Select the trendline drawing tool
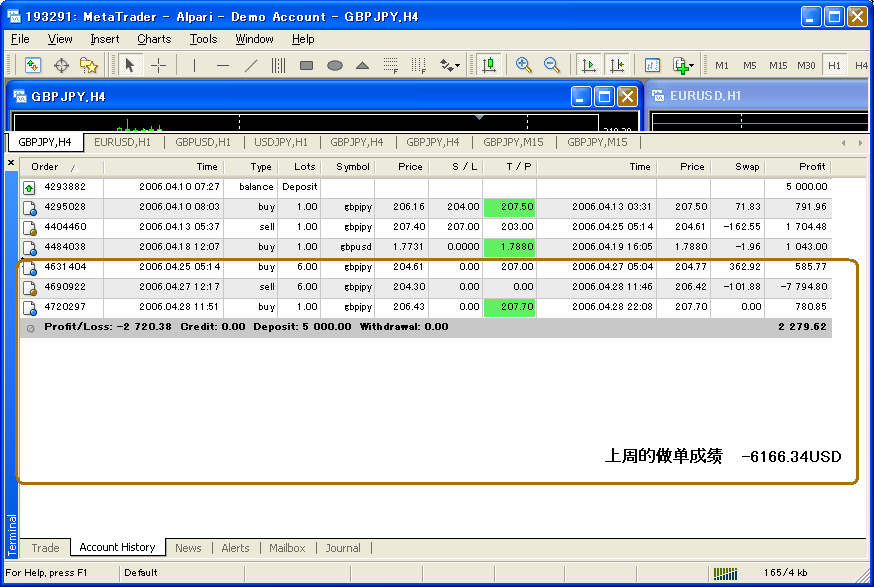 (251, 65)
